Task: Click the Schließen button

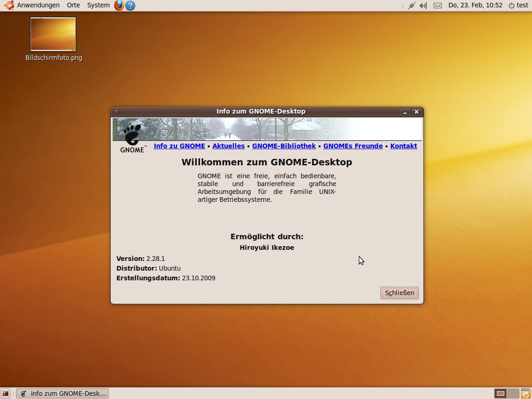Action: coord(399,293)
